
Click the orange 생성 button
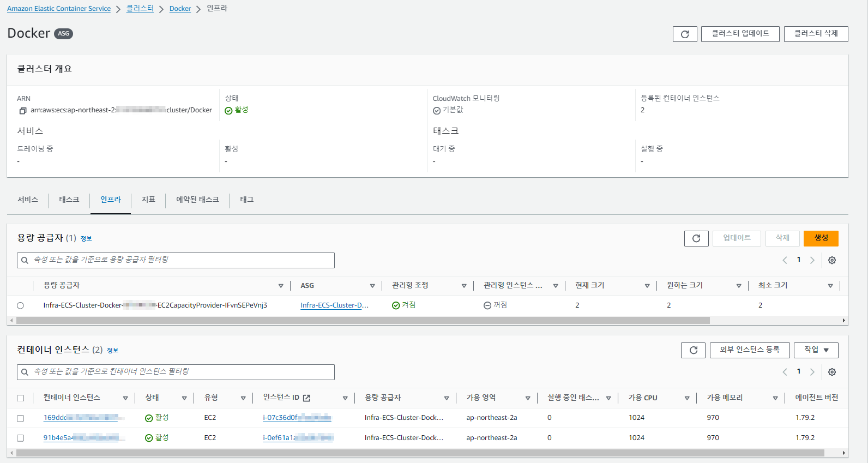(x=821, y=238)
